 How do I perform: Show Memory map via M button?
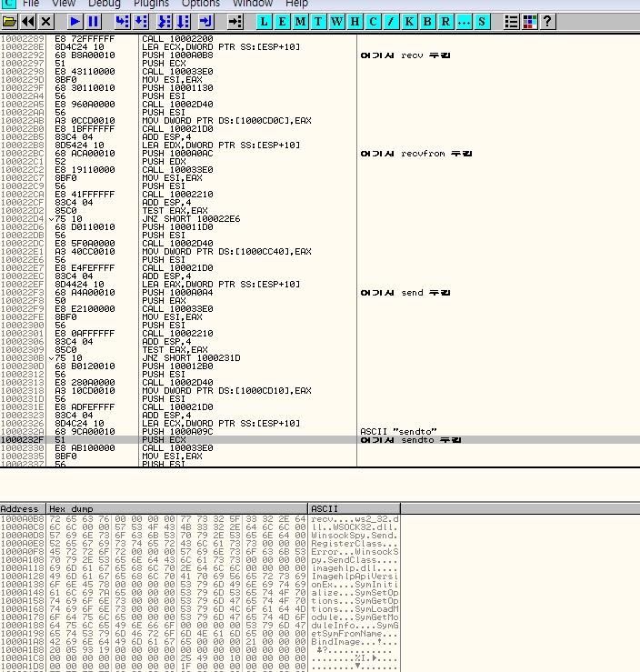coord(300,22)
